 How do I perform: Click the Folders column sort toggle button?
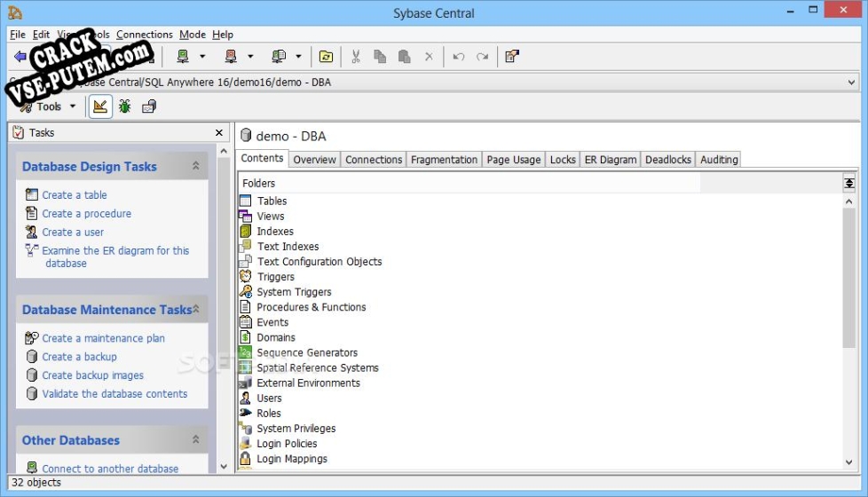tap(848, 183)
